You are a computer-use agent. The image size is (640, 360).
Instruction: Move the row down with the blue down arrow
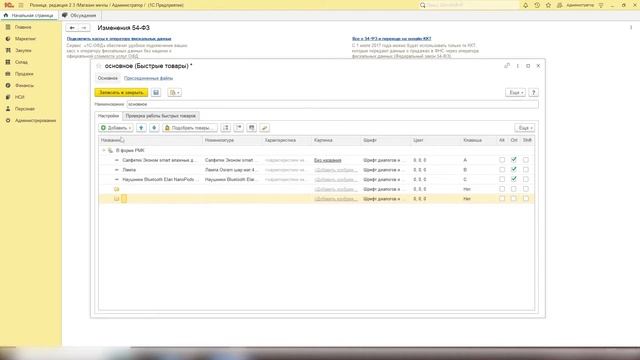[154, 128]
